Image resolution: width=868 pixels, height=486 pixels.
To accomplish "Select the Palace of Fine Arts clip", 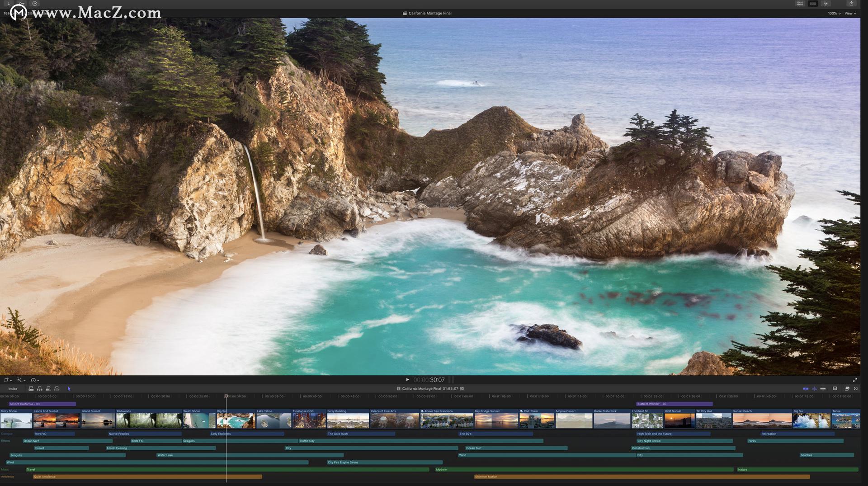I will click(x=395, y=419).
